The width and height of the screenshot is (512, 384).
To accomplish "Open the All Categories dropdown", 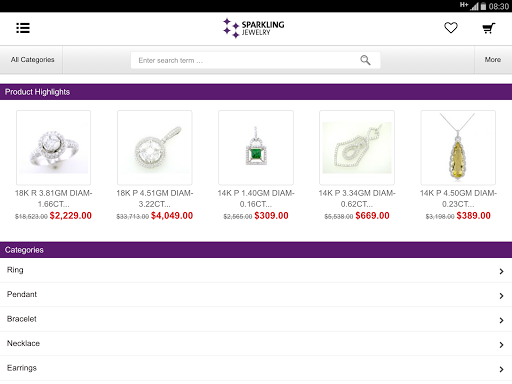I will [x=32, y=60].
